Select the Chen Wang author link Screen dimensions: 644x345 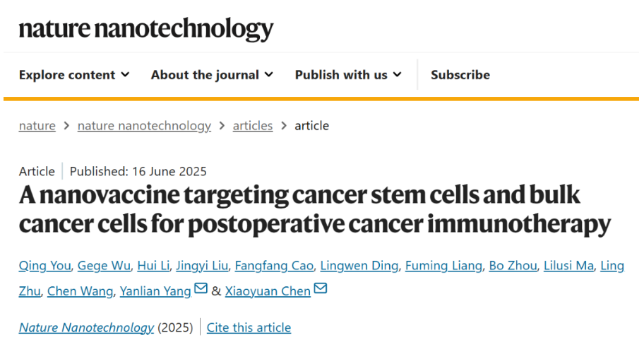80,291
